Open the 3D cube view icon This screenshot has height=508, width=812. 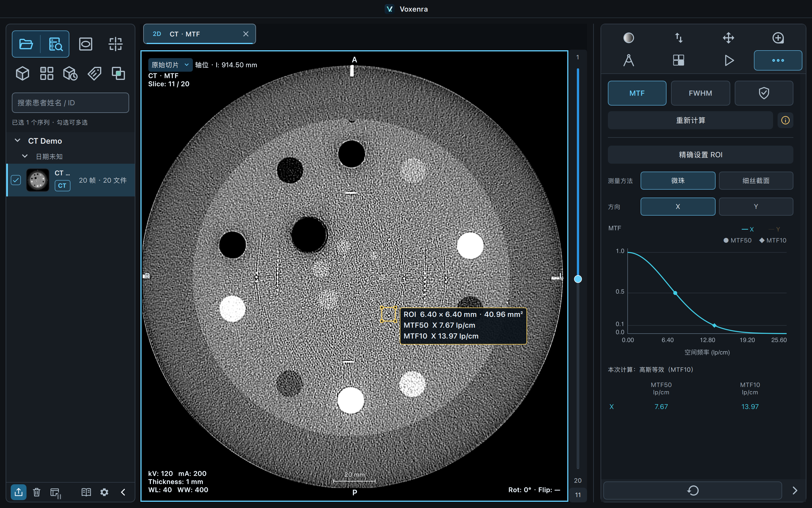(x=23, y=73)
